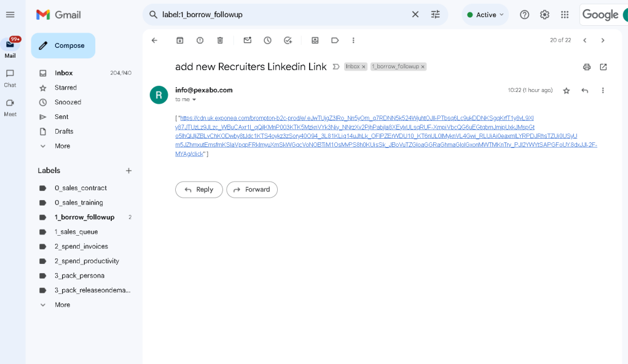
Task: Delete this email with trash icon
Action: click(x=220, y=41)
